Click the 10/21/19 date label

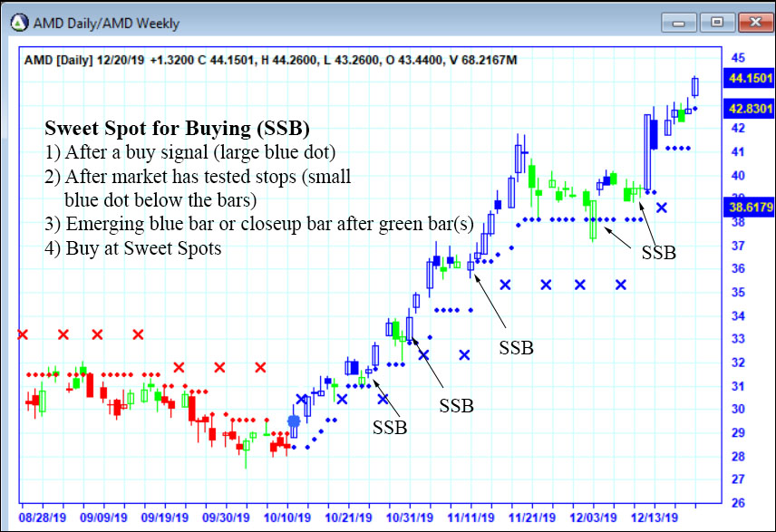tap(348, 517)
